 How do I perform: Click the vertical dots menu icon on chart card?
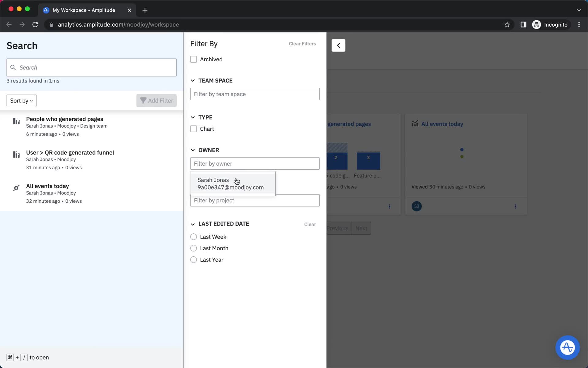click(x=389, y=206)
